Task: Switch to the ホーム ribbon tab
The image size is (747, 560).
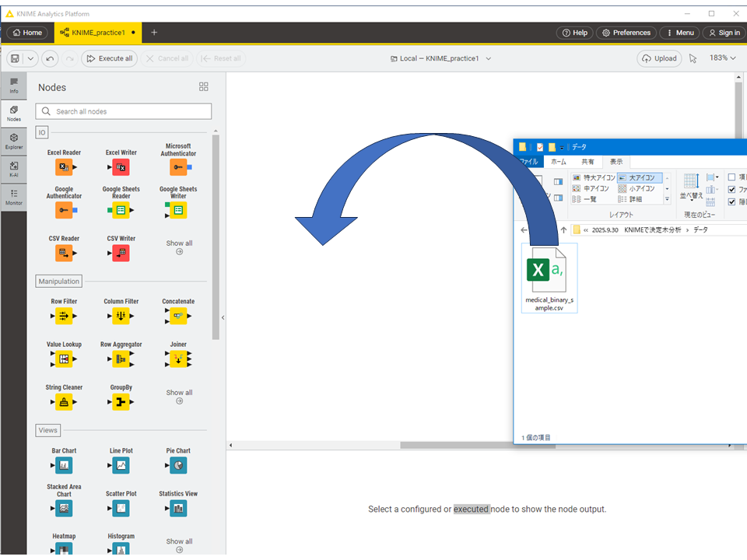Action: (558, 162)
